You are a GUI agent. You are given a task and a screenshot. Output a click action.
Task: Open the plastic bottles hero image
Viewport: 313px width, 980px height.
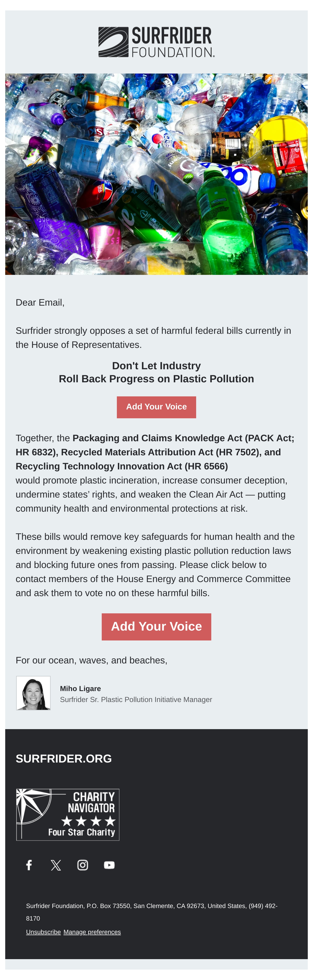[156, 174]
